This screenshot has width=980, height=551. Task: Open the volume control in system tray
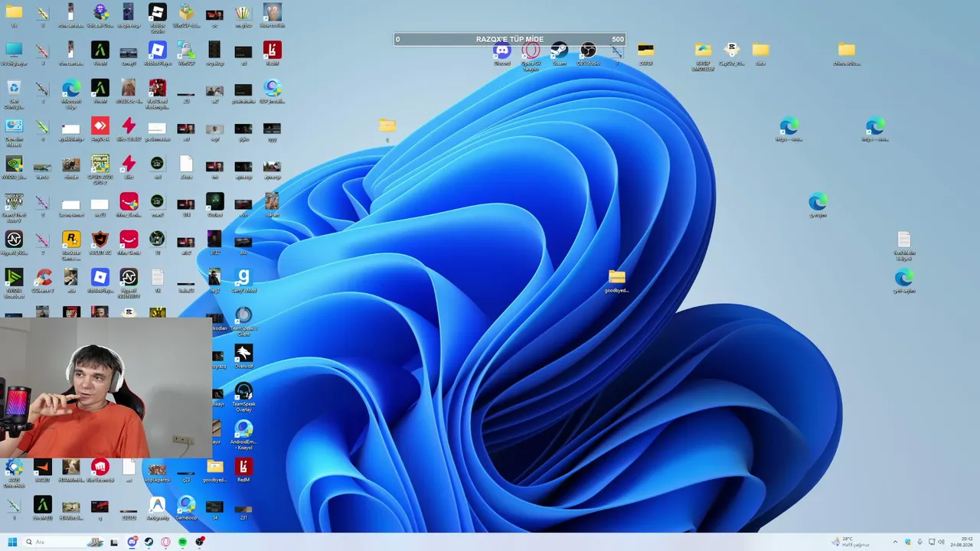click(x=941, y=542)
